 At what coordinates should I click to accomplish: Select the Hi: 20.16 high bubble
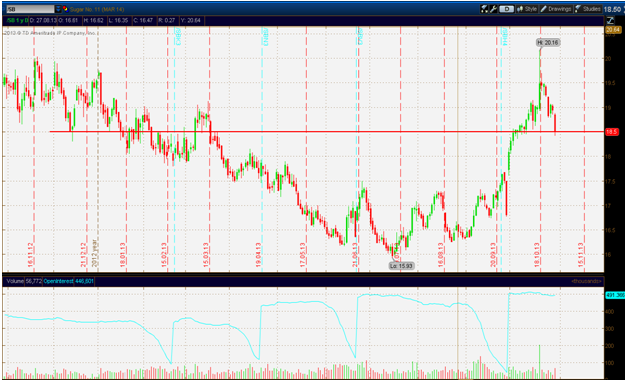click(x=547, y=42)
